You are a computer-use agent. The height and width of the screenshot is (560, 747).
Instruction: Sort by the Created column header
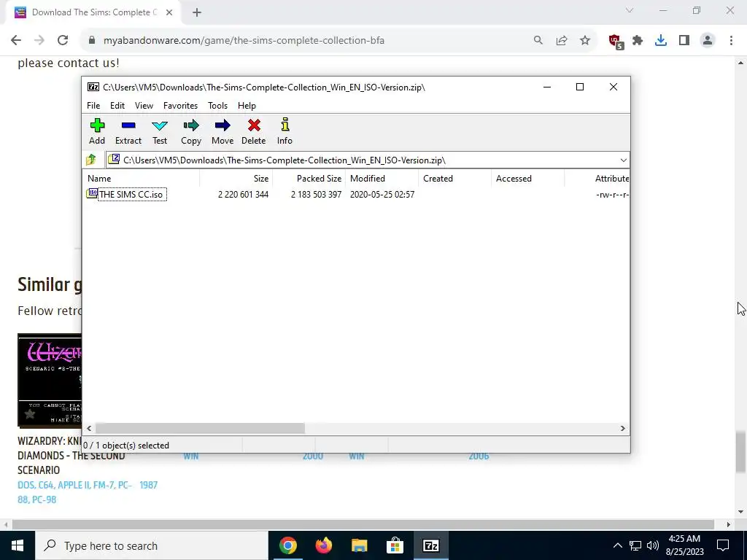coord(454,179)
